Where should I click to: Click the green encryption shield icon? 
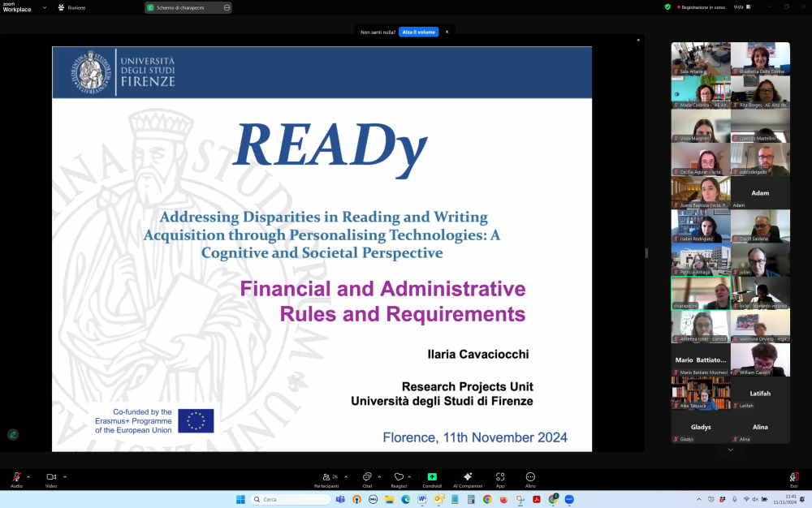click(x=668, y=6)
